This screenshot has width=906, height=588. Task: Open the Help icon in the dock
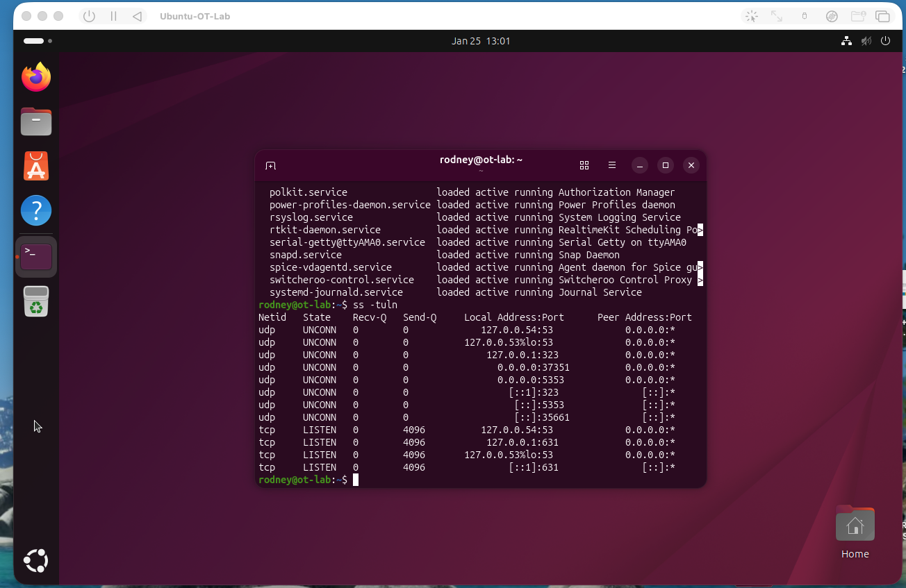(x=36, y=210)
